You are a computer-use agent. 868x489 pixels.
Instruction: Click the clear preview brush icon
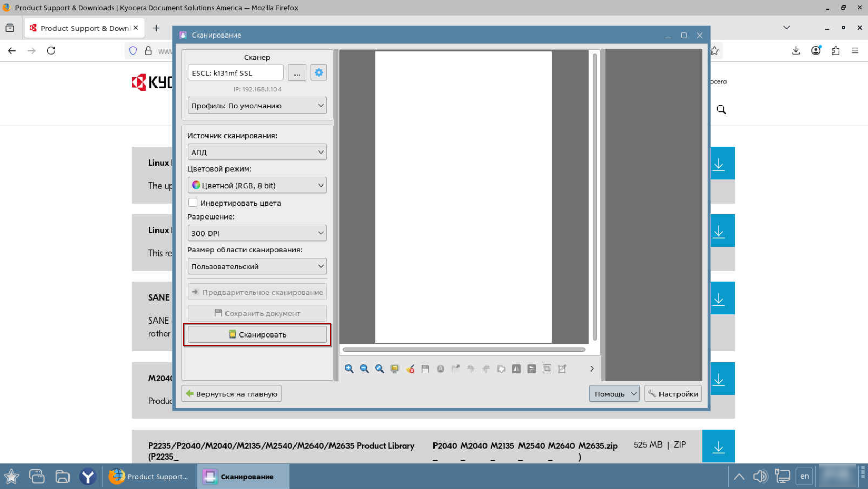(x=410, y=369)
